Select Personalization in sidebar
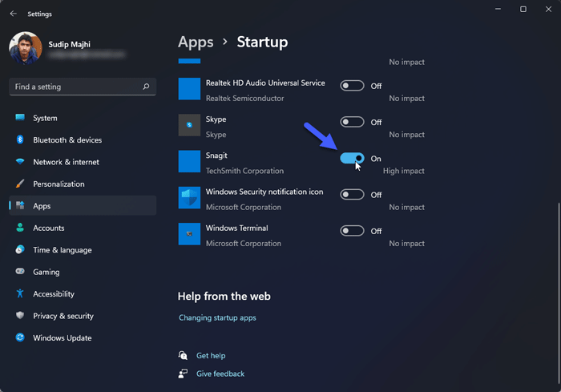Screen dimensions: 561x392 pyautogui.click(x=83, y=184)
